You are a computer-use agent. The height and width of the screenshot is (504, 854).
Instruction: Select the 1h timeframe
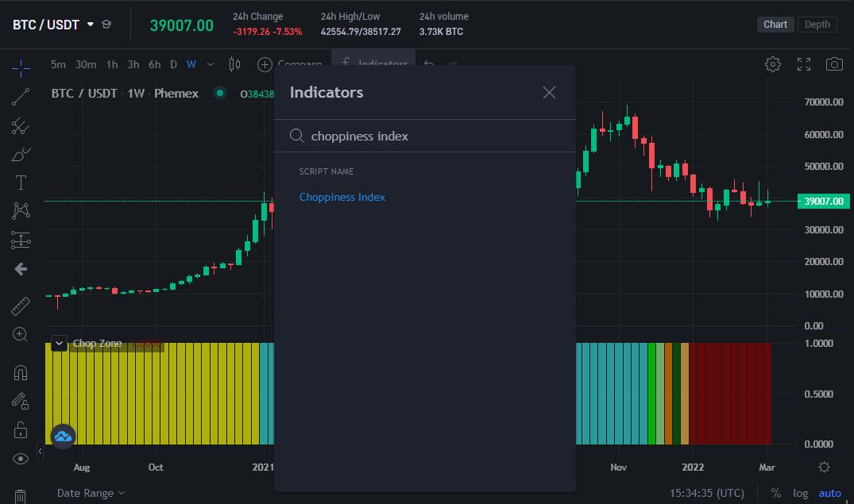(x=111, y=64)
